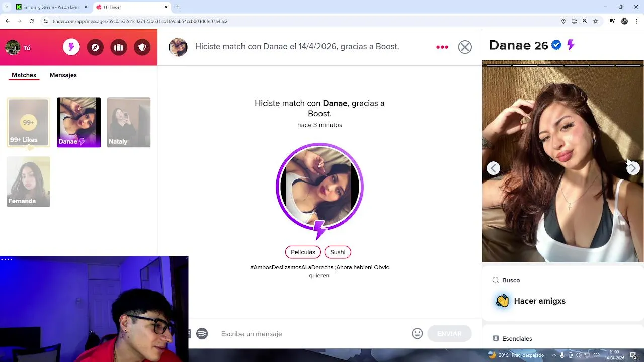The width and height of the screenshot is (644, 362).
Task: Click the Boost lightning icon in header
Action: [71, 47]
